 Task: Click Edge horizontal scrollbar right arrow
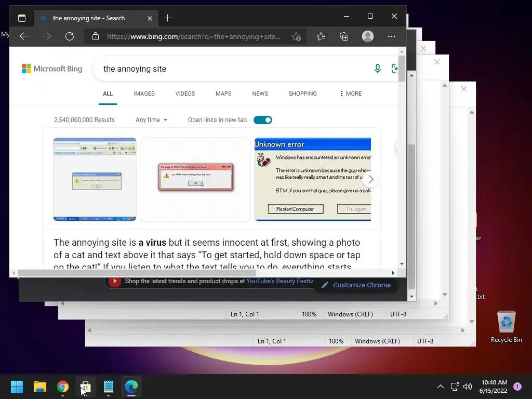[393, 273]
